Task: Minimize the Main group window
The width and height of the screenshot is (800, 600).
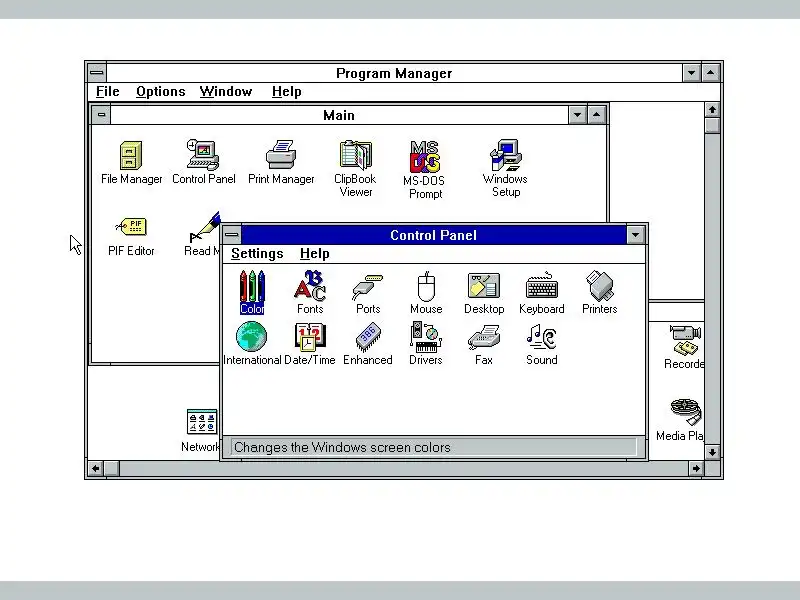Action: pos(577,115)
